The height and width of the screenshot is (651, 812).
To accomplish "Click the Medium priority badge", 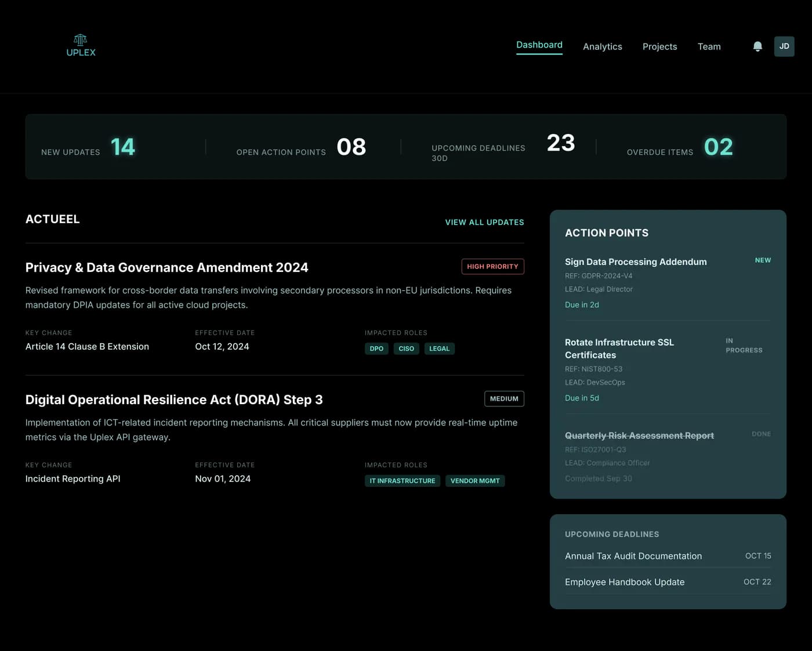I will coord(504,398).
